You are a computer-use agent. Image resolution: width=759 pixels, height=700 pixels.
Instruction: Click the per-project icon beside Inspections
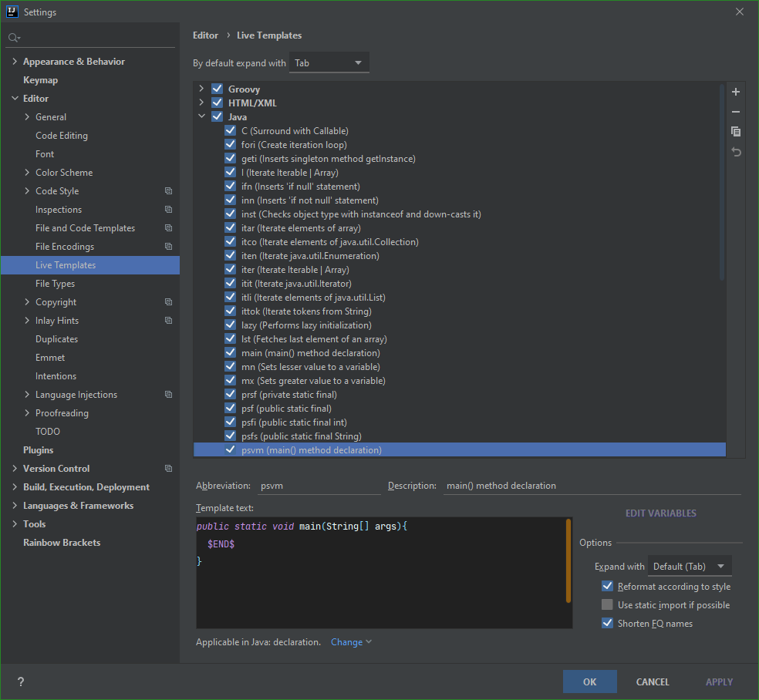pos(168,209)
